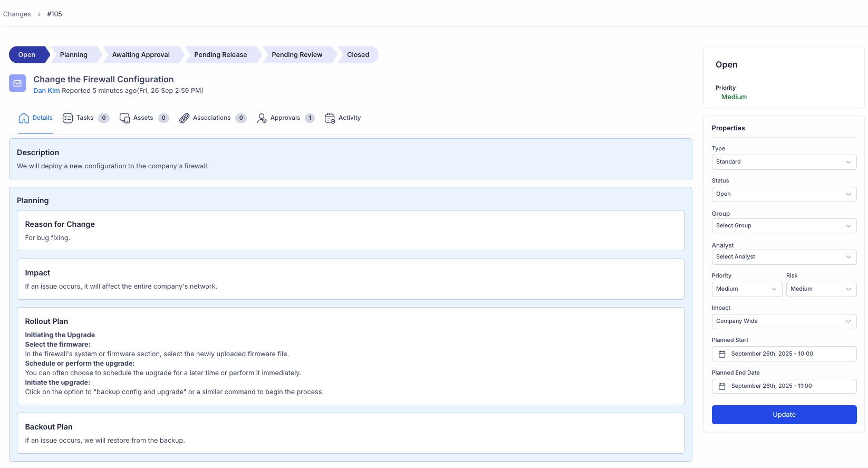868x468 pixels.
Task: Open the Select Analyst dropdown
Action: (x=784, y=257)
